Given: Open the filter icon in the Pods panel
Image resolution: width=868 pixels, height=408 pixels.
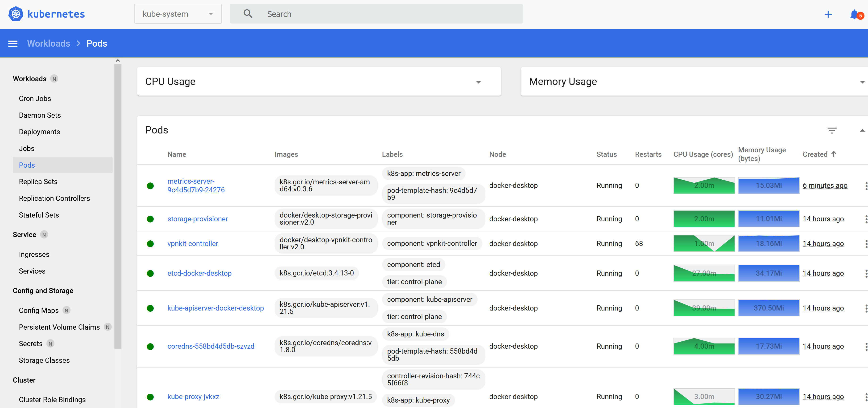Looking at the screenshot, I should pyautogui.click(x=832, y=130).
